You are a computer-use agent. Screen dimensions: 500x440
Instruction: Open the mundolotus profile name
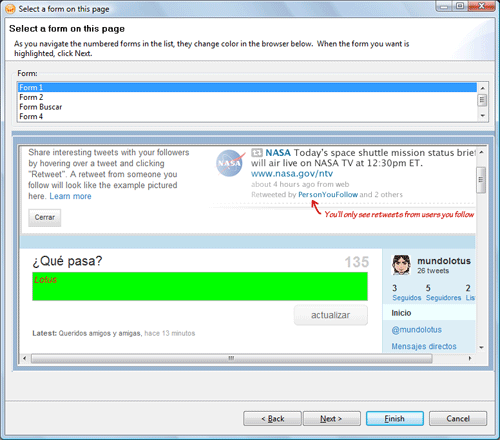444,261
